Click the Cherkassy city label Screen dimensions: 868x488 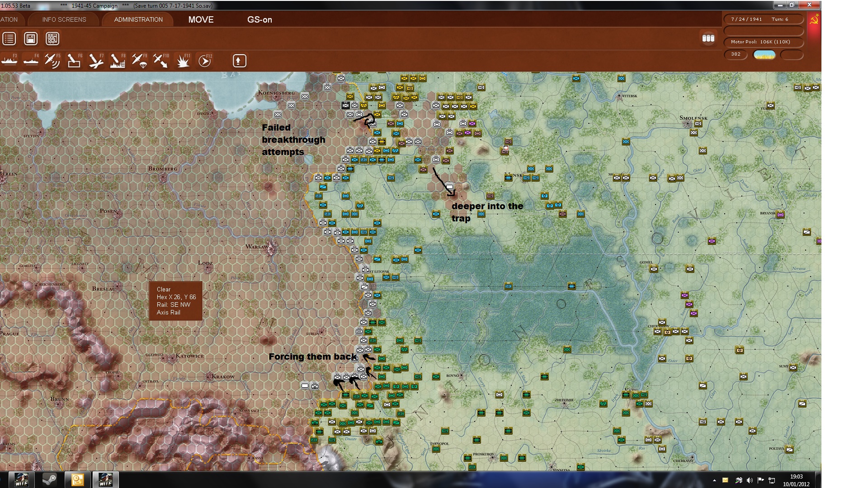pos(683,461)
